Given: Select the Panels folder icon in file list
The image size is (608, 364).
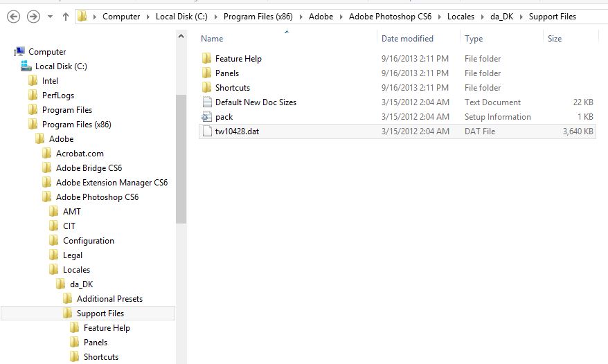Looking at the screenshot, I should 206,73.
